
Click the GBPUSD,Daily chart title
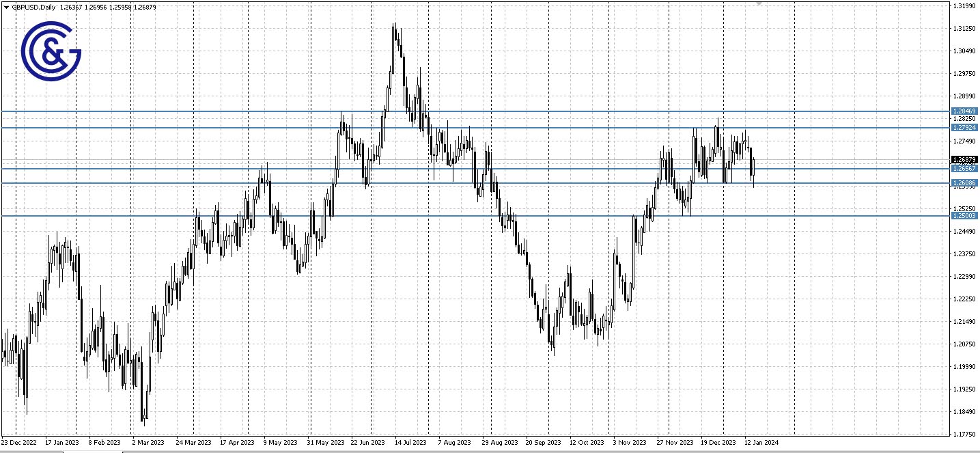click(x=33, y=7)
